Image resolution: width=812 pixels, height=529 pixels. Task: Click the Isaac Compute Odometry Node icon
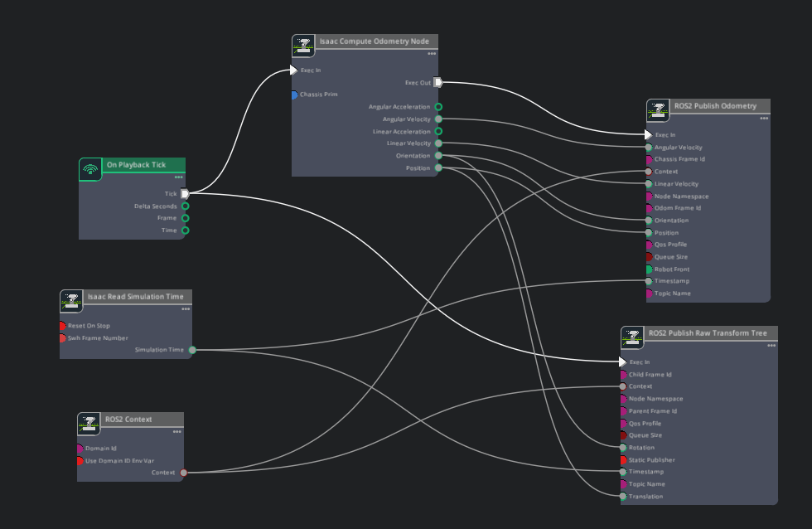click(303, 46)
